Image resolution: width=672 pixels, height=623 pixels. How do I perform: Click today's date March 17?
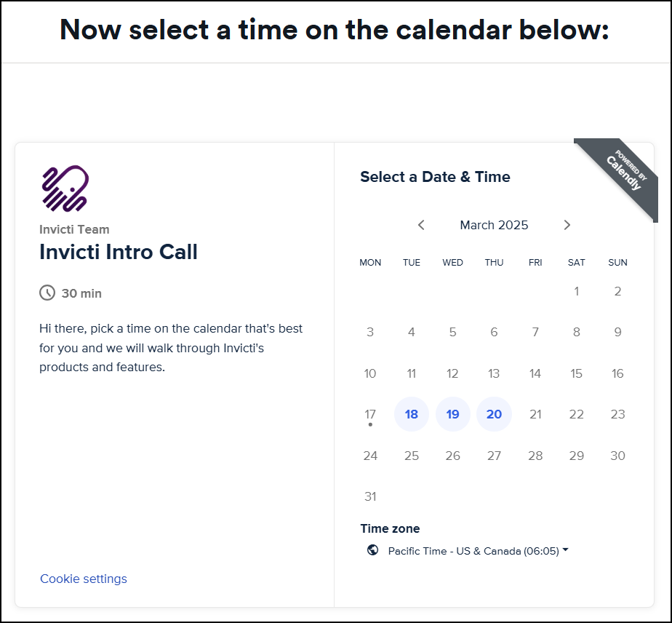coord(370,414)
